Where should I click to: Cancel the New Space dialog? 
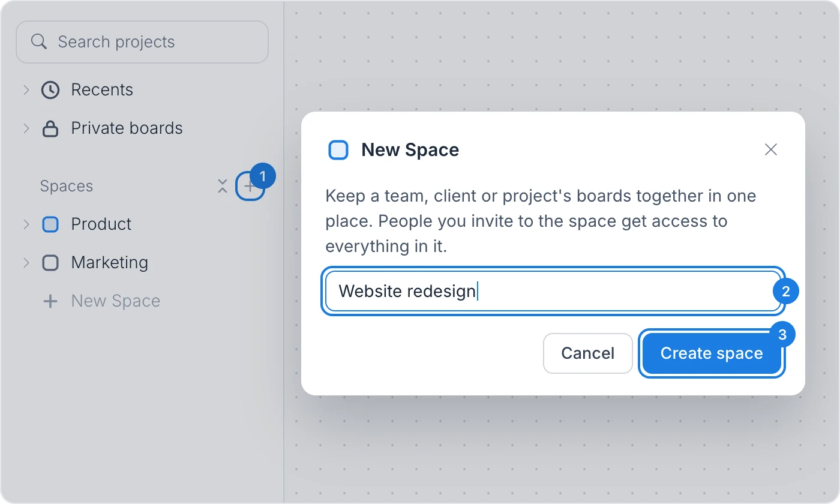coord(588,353)
